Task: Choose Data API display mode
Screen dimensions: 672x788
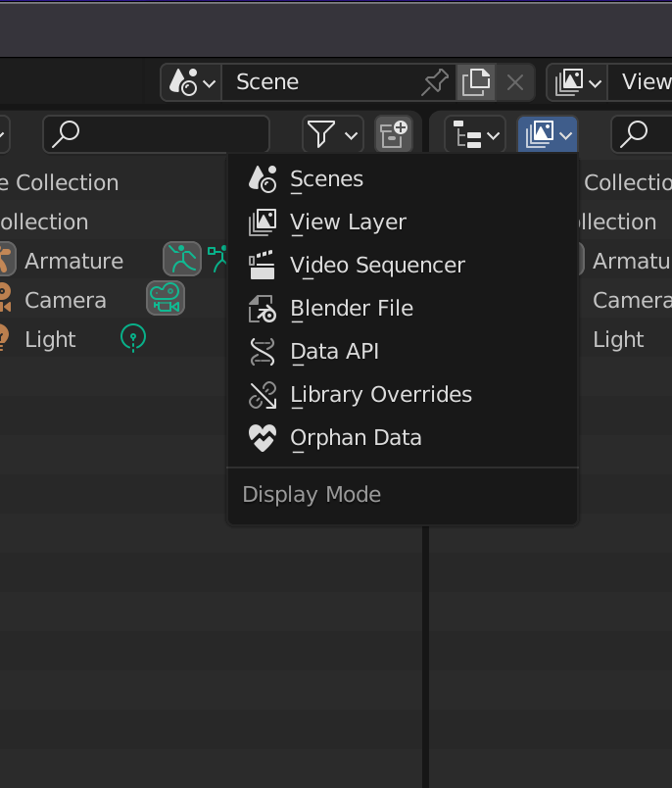Action: pyautogui.click(x=403, y=351)
